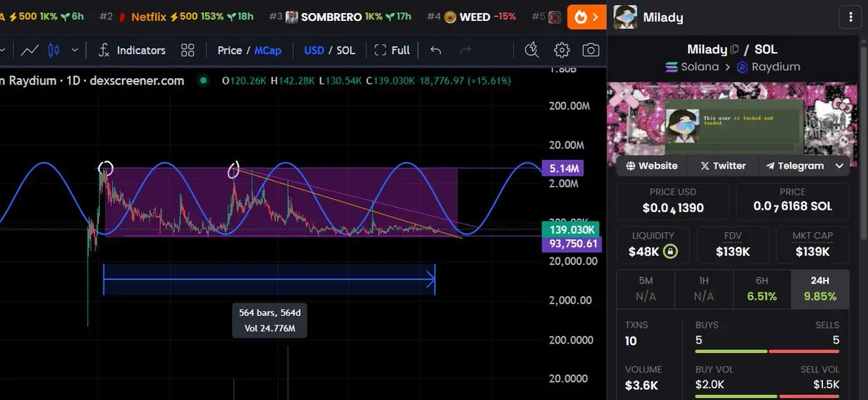Click the red SELLS progress bar

pos(804,352)
